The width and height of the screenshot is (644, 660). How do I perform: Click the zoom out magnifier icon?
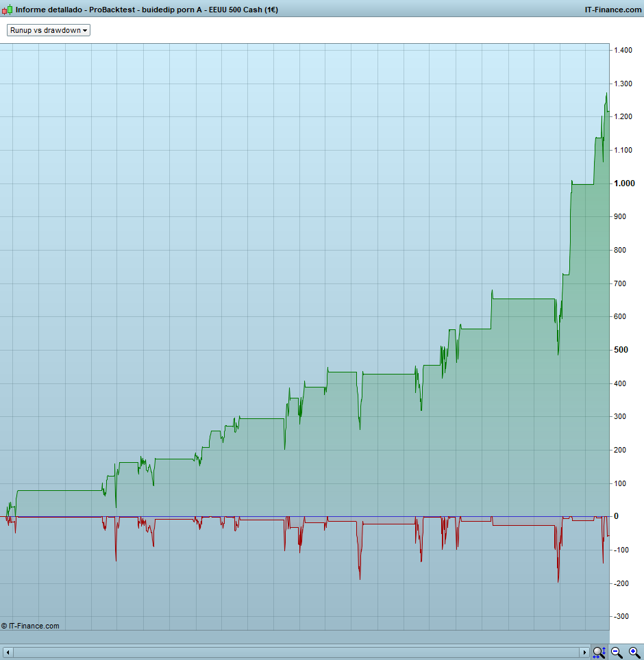click(617, 652)
